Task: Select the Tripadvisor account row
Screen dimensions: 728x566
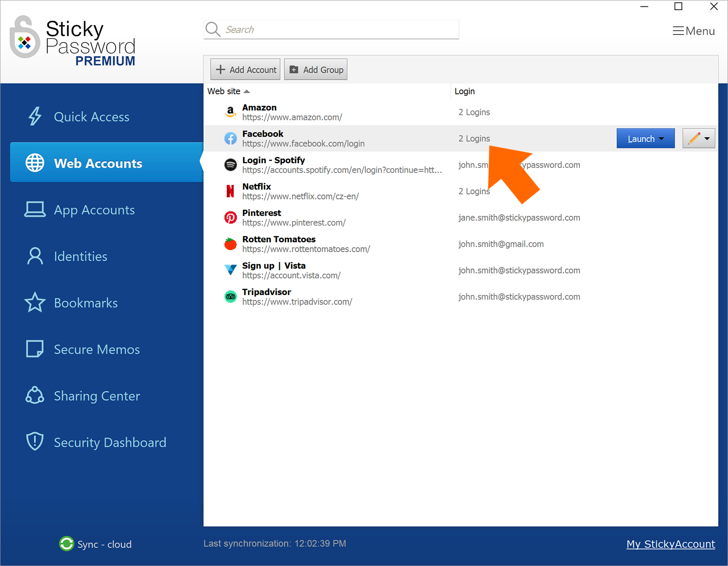Action: click(461, 296)
